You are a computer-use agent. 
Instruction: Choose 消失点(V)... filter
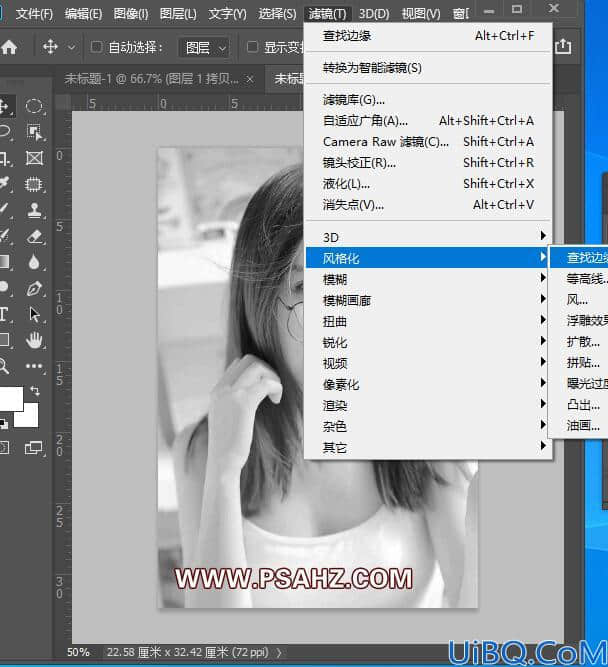click(428, 205)
